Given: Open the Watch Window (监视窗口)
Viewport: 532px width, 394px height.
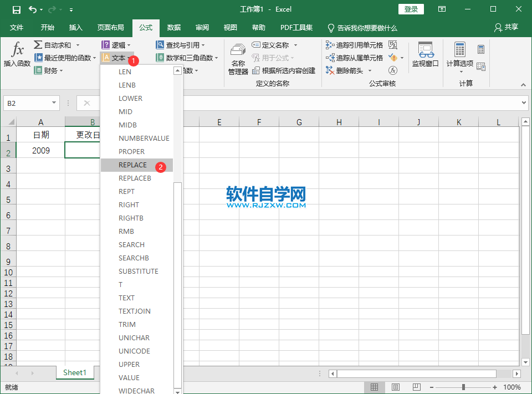Looking at the screenshot, I should pyautogui.click(x=426, y=54).
